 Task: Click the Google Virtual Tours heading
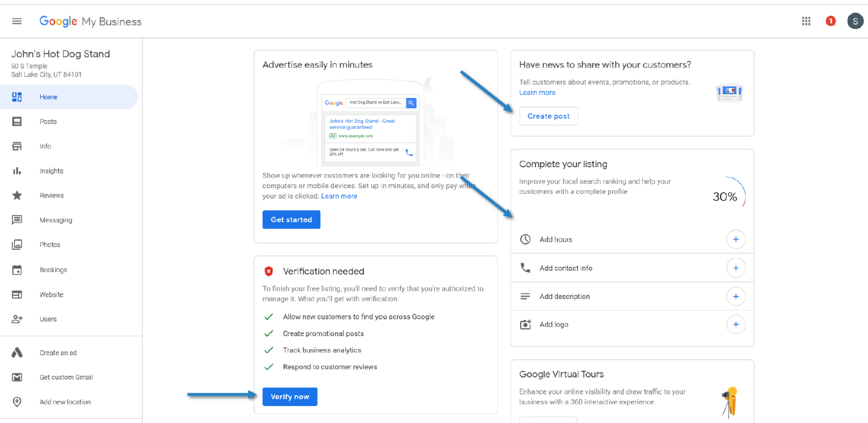[562, 374]
